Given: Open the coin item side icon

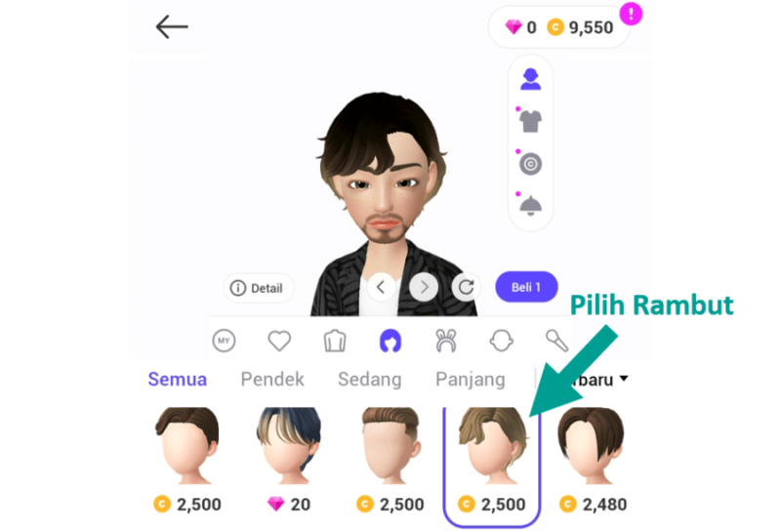Looking at the screenshot, I should tap(530, 163).
